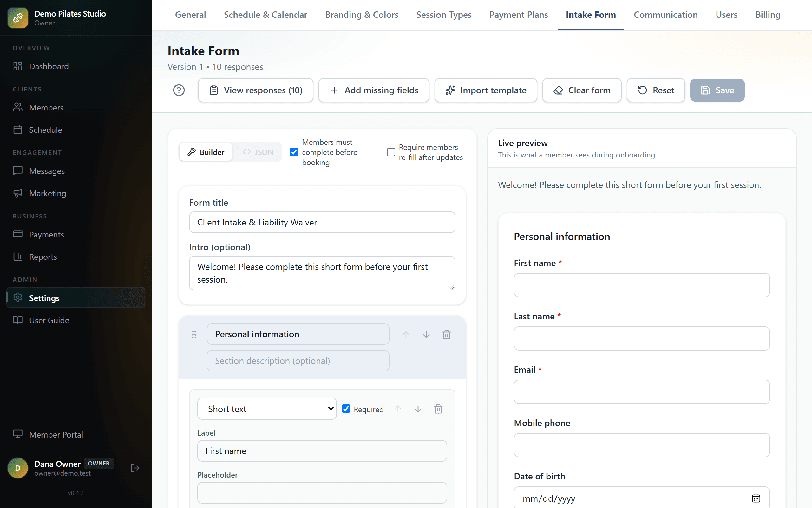Open the Billing tab
This screenshot has width=812, height=508.
tap(768, 15)
